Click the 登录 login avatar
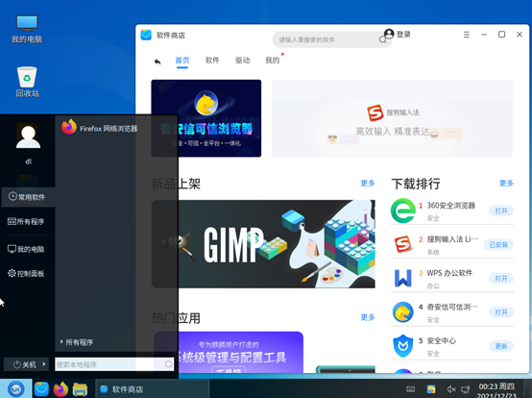This screenshot has height=398, width=532. click(x=389, y=34)
